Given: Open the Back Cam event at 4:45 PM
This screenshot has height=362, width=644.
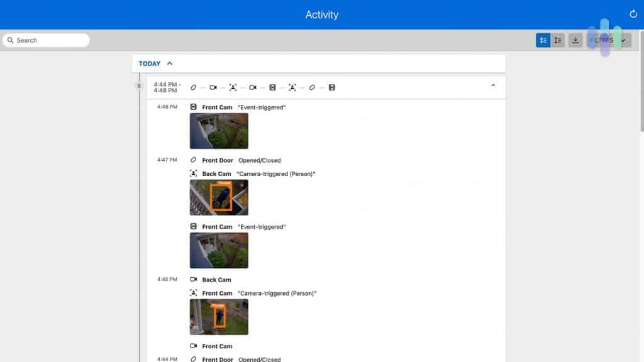Looking at the screenshot, I should 216,280.
